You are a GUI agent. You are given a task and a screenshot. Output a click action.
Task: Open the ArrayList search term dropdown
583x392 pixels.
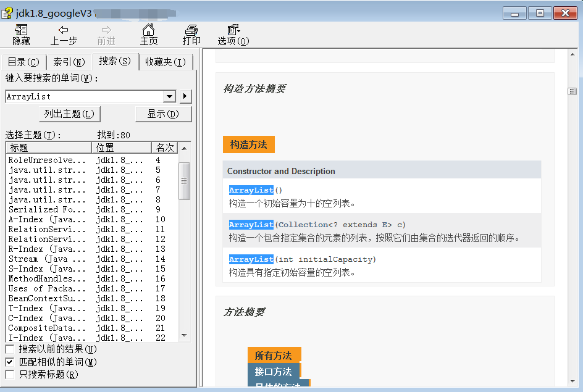point(170,96)
